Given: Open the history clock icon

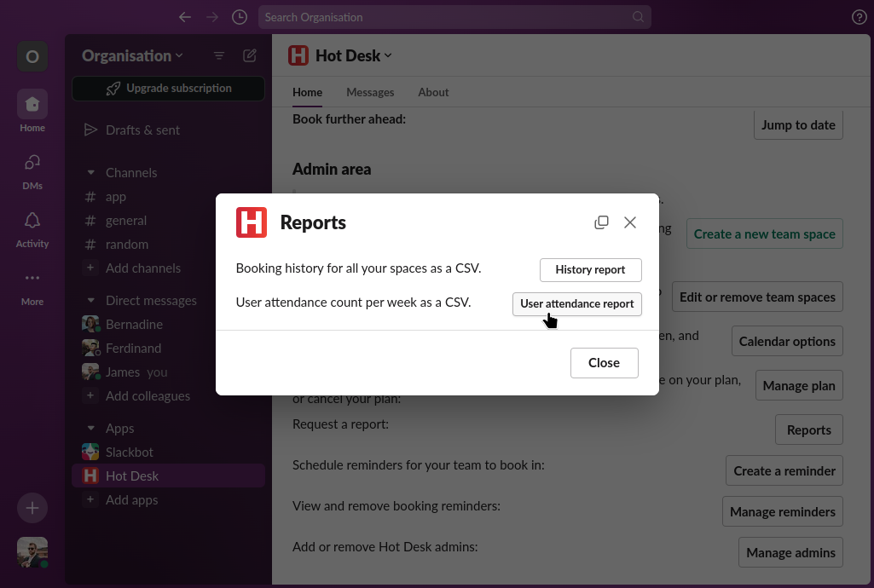Looking at the screenshot, I should (240, 17).
